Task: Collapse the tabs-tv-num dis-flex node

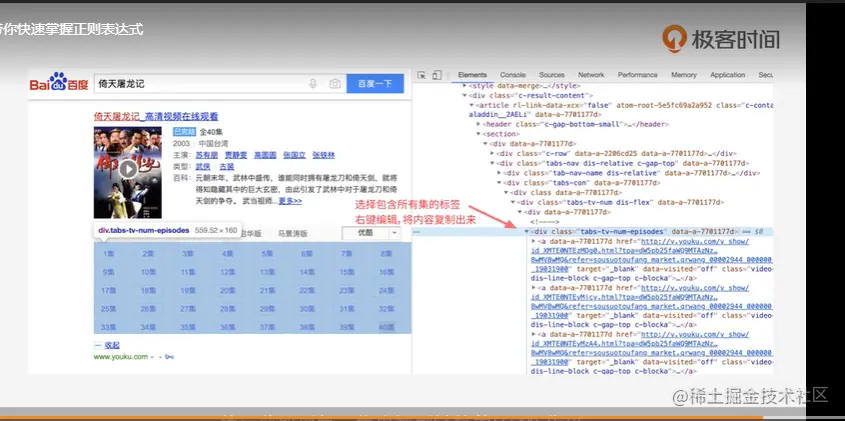Action: point(512,202)
